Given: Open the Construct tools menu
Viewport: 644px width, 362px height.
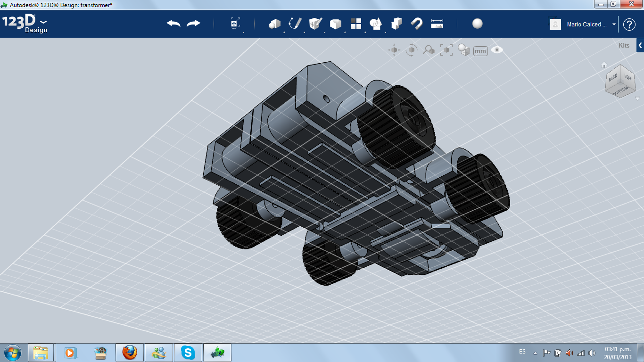Looking at the screenshot, I should (315, 24).
